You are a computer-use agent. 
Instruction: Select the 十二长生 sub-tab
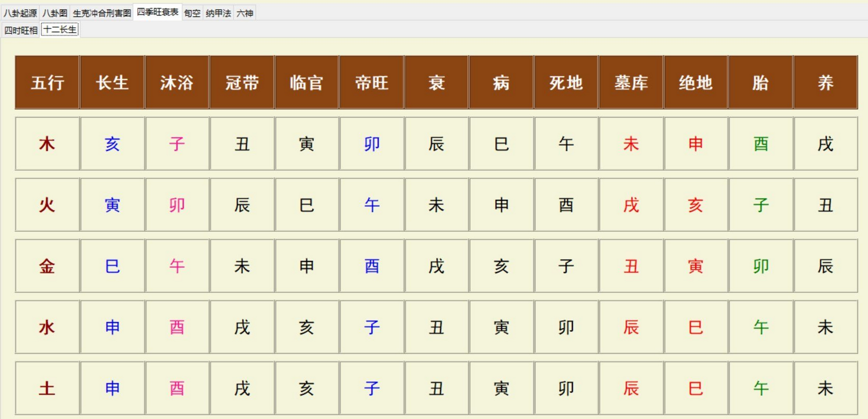(60, 31)
